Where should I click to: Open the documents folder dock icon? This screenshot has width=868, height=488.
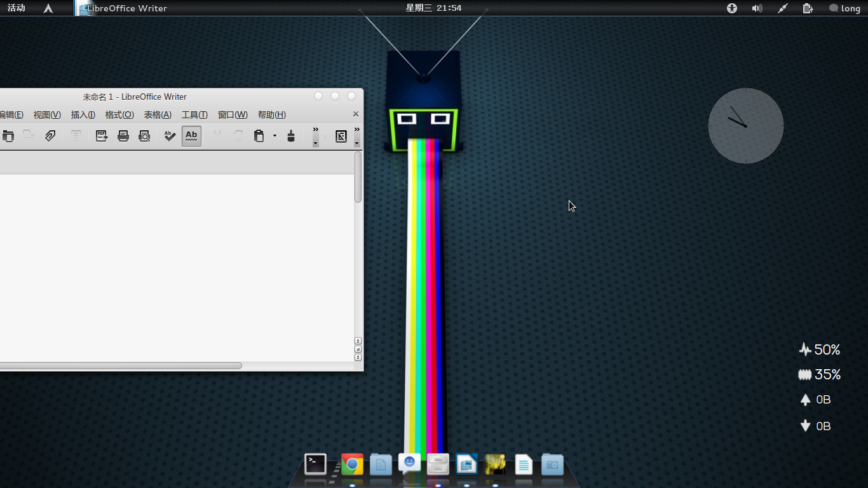tap(381, 464)
